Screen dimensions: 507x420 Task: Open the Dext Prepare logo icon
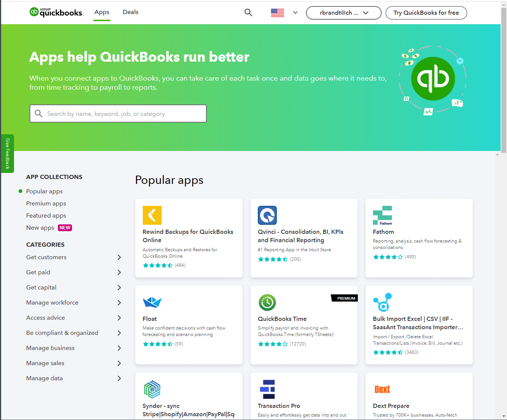coord(382,389)
